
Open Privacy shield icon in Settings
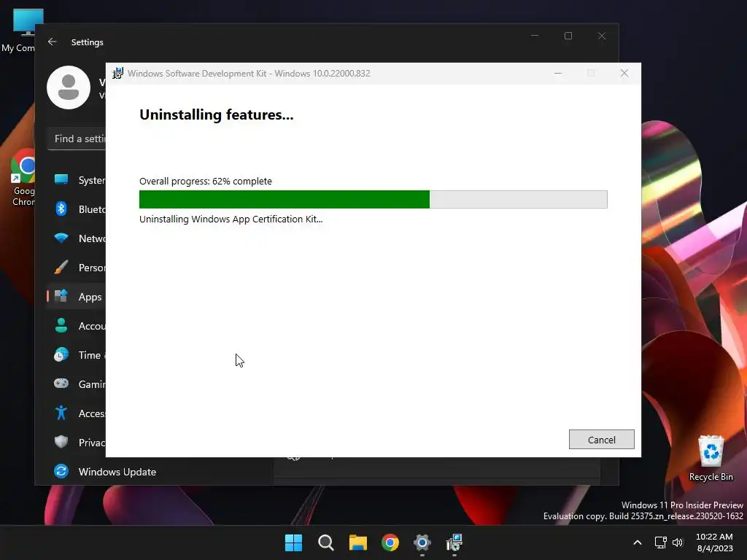pos(61,442)
